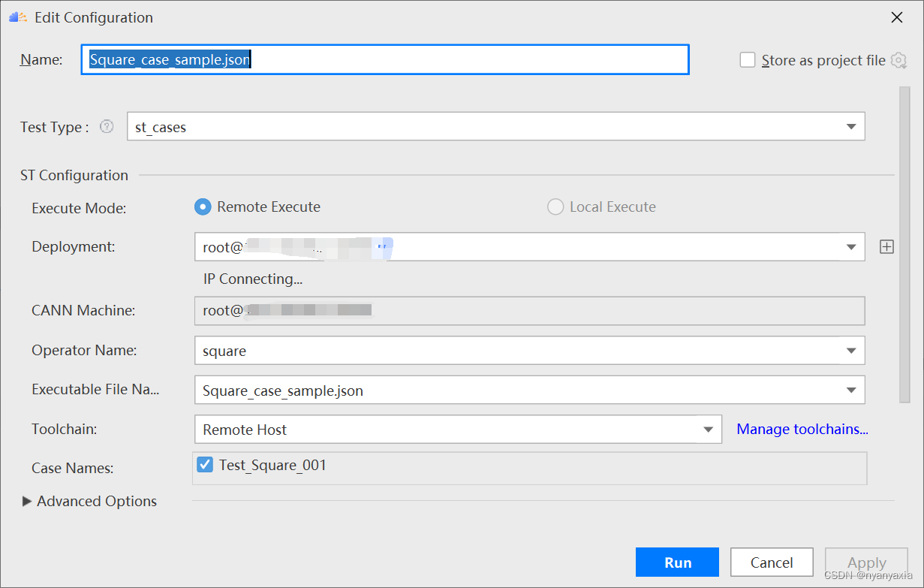The image size is (924, 588).
Task: Open the Deployment dropdown list
Action: pyautogui.click(x=851, y=246)
